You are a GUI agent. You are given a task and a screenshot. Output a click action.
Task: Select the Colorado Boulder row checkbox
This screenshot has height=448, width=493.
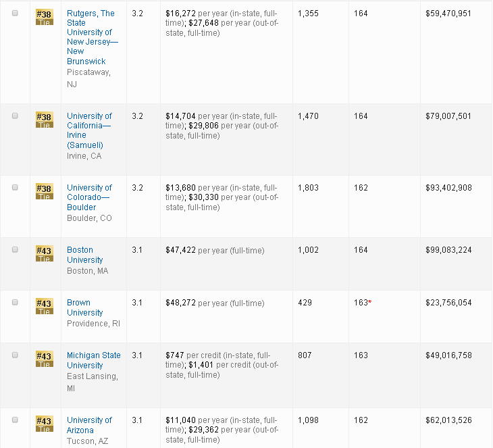(x=15, y=188)
